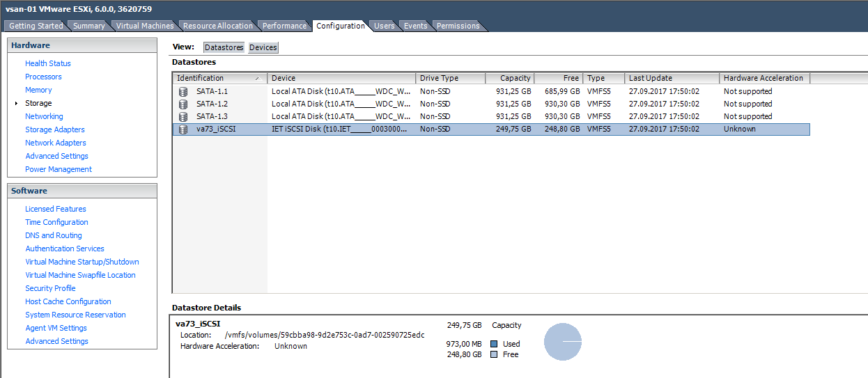868x378 pixels.
Task: Sort datastores by Identification column
Action: (x=219, y=78)
